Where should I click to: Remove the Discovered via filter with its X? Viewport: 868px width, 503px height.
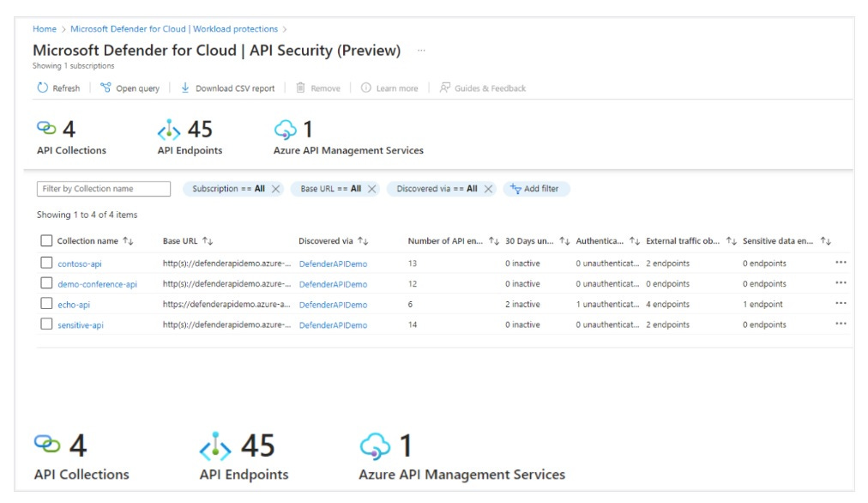[488, 189]
